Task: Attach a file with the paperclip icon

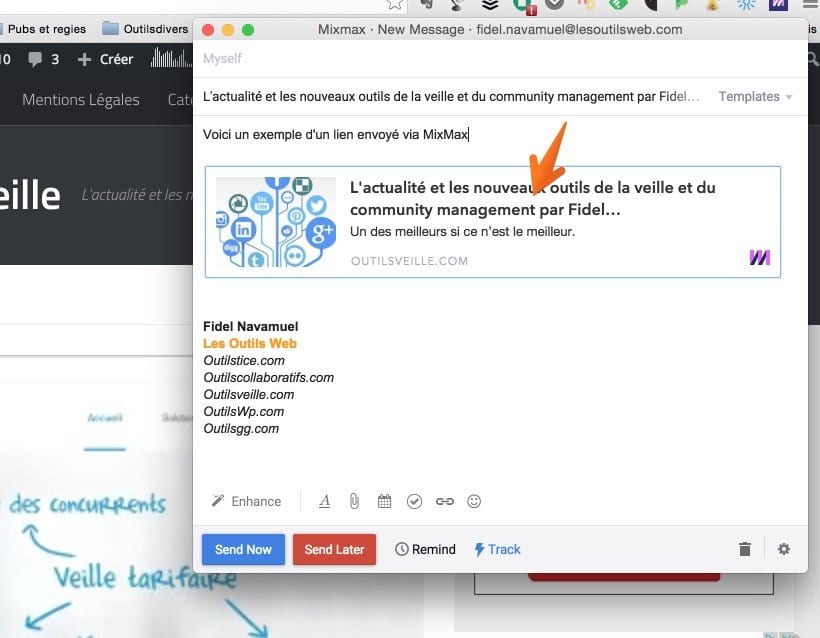Action: click(354, 501)
